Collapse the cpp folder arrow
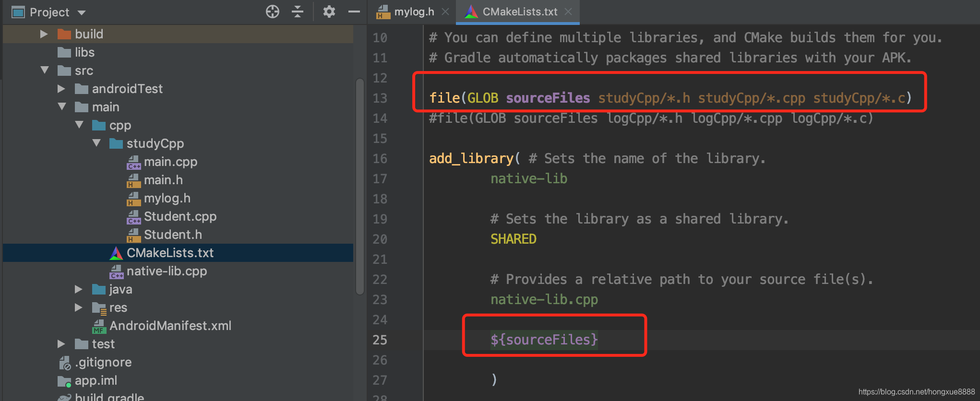 pos(79,125)
